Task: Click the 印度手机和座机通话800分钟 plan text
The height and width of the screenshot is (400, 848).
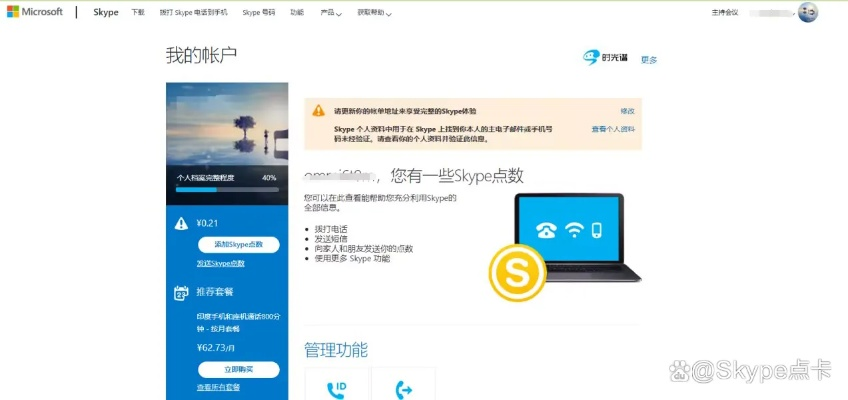Action: coord(238,323)
